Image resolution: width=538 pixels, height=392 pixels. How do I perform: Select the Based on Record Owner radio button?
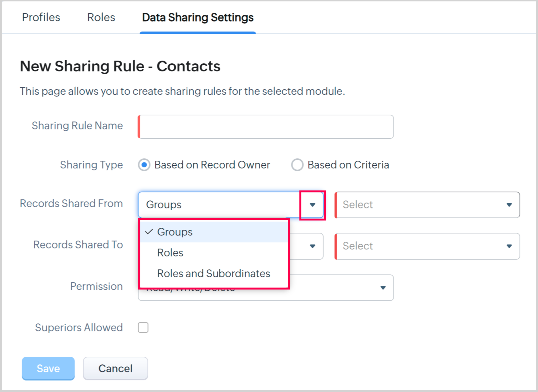point(144,165)
